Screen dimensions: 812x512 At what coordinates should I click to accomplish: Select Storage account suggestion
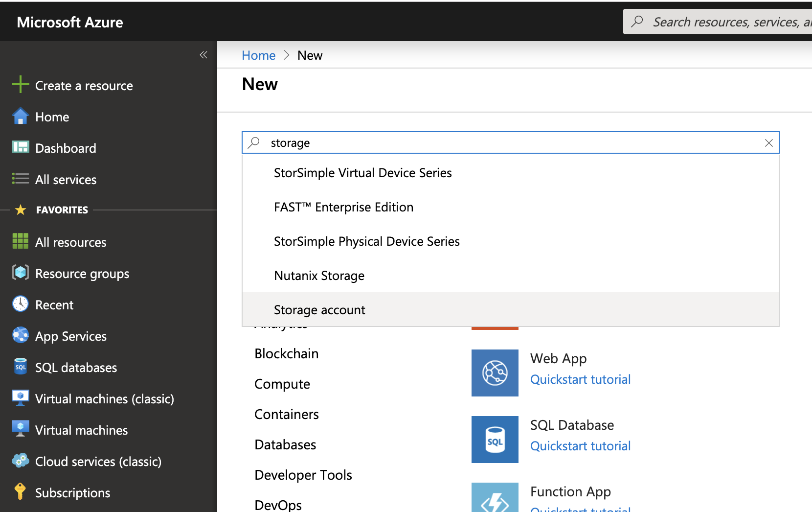511,309
